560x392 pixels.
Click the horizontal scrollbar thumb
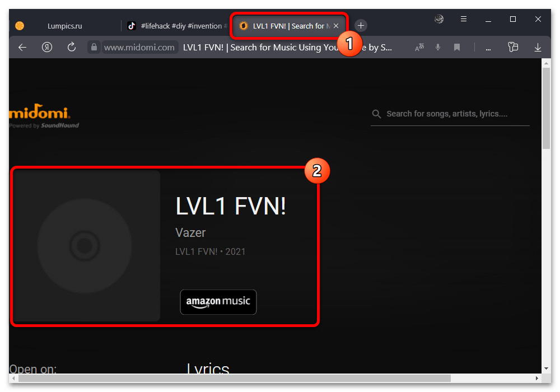point(235,378)
